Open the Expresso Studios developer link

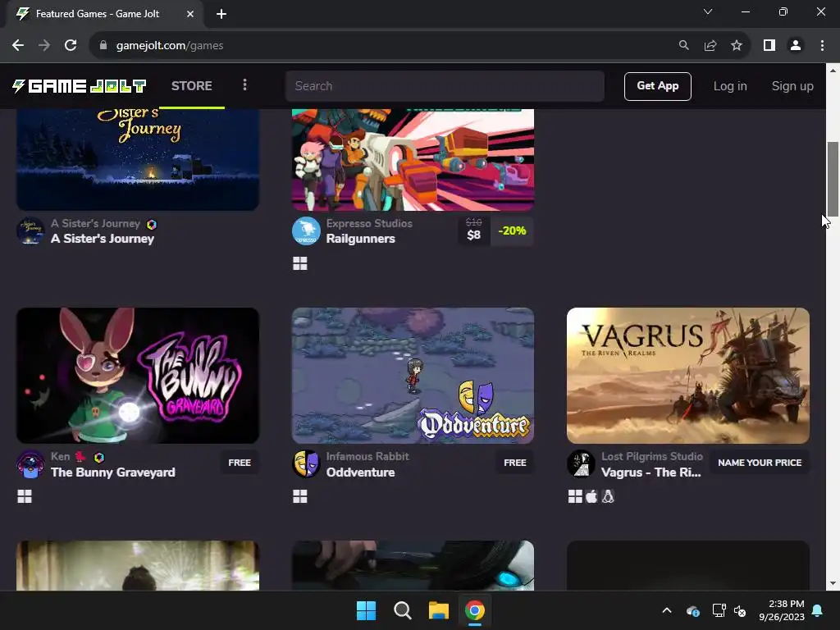[369, 223]
